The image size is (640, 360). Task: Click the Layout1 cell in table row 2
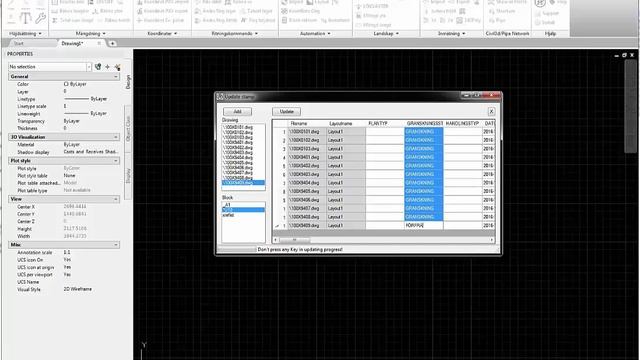pos(346,140)
